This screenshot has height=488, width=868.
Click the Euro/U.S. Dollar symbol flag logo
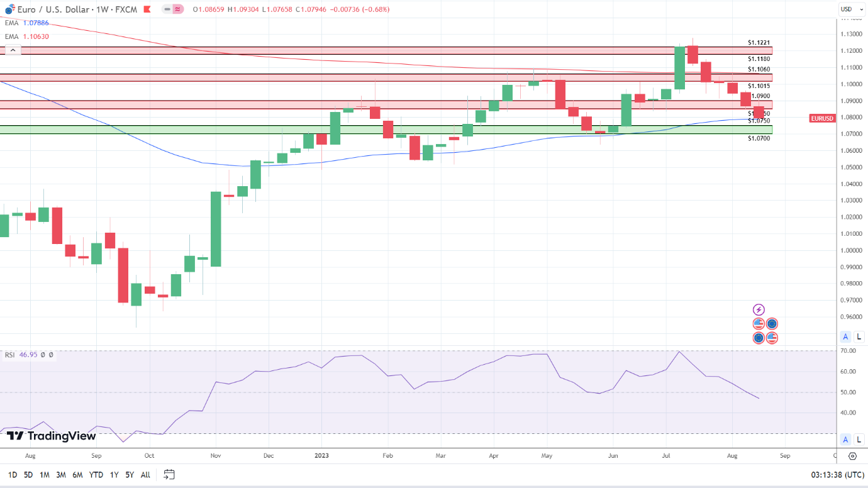coord(9,9)
